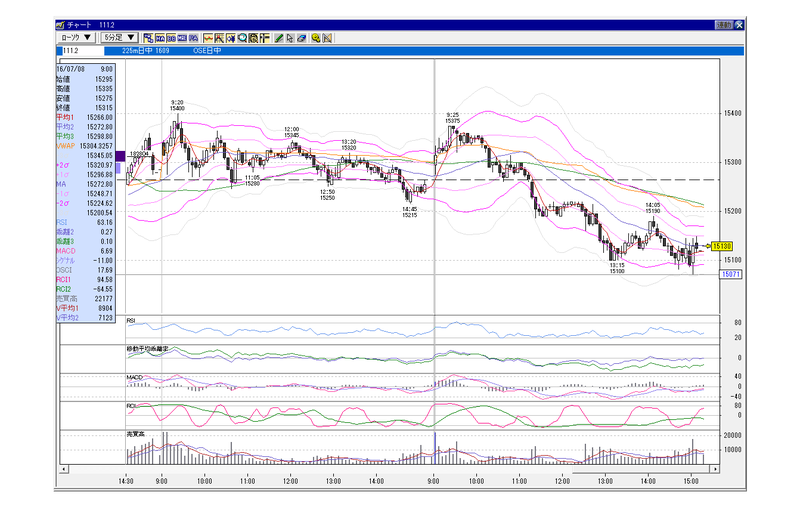Toggle the PA indicator toolbar button

click(193, 38)
